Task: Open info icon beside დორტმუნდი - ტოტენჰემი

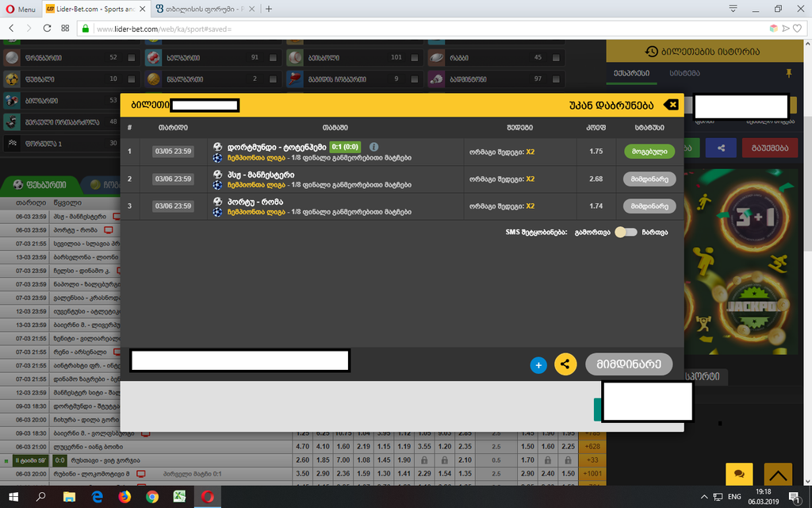Action: click(373, 147)
